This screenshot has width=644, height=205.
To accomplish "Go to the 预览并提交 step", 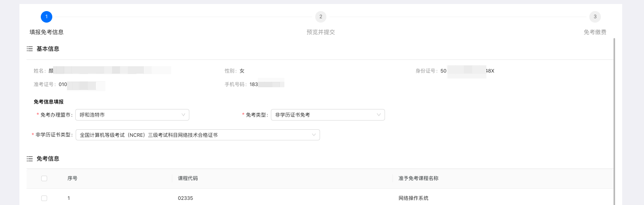I will click(x=321, y=32).
